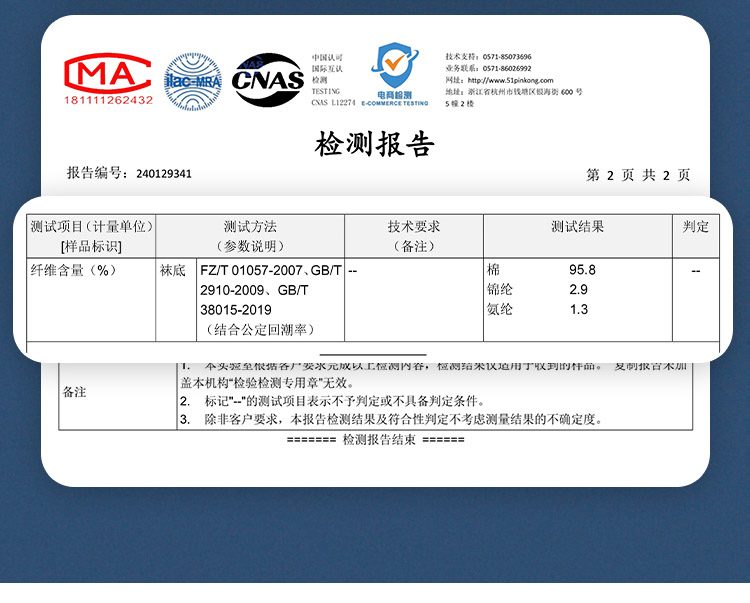Click remark 3 about '测量结果的不确定度'
Screen dimensions: 750x603
[391, 419]
